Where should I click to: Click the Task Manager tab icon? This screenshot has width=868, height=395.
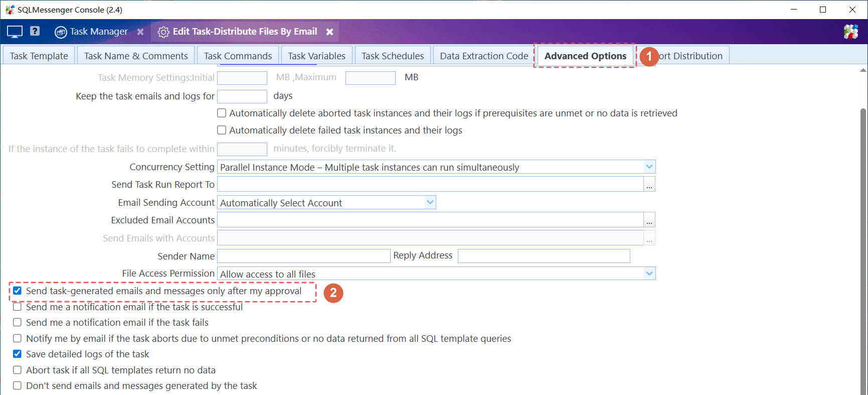[x=61, y=32]
